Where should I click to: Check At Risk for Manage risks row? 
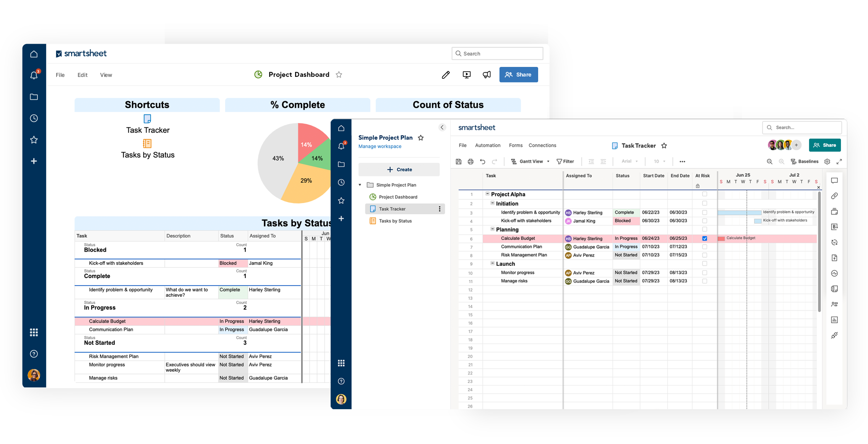(x=705, y=281)
